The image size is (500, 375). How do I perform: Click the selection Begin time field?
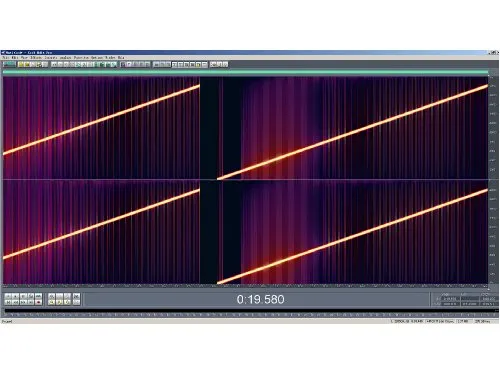(x=451, y=298)
